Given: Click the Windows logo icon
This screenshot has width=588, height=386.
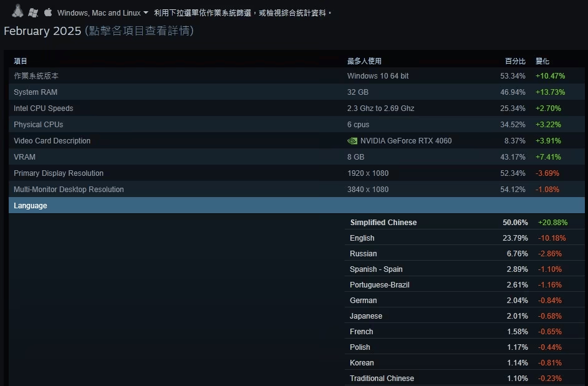Looking at the screenshot, I should (x=33, y=12).
